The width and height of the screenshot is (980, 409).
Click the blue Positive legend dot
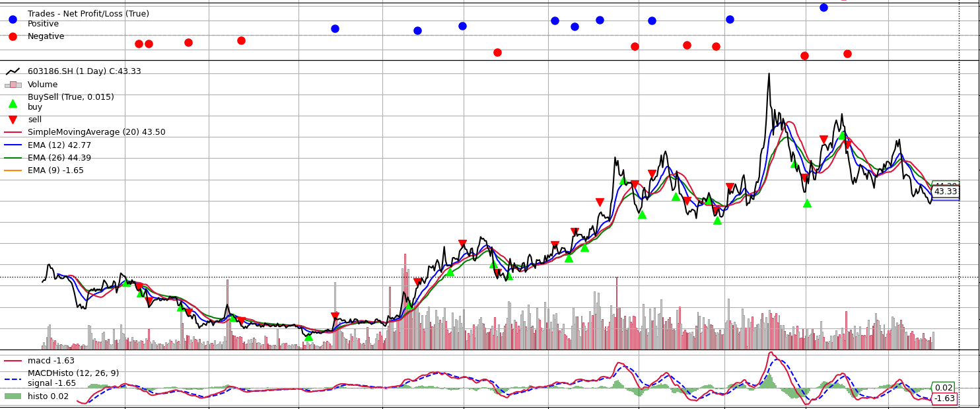click(x=13, y=19)
